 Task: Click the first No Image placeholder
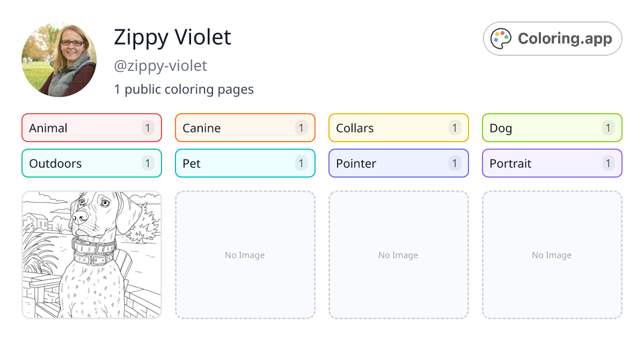point(245,255)
